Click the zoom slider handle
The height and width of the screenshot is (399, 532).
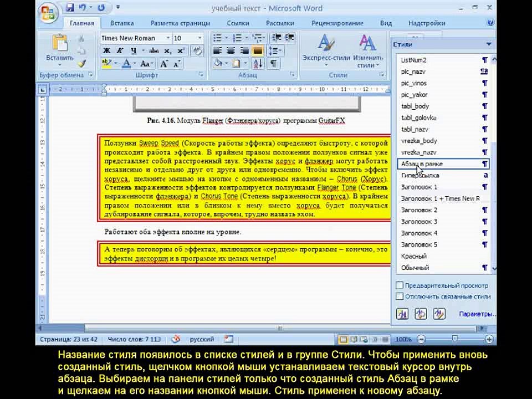[x=454, y=339]
